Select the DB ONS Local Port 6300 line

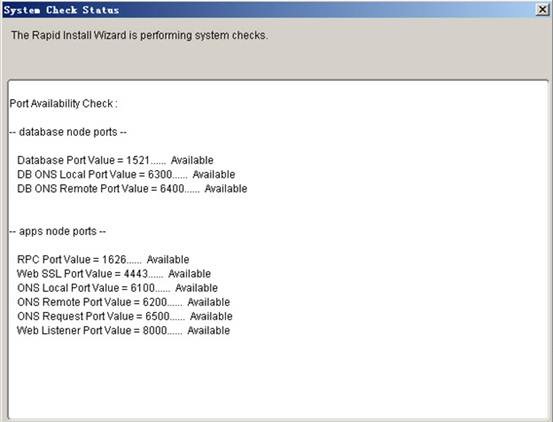[x=126, y=175]
